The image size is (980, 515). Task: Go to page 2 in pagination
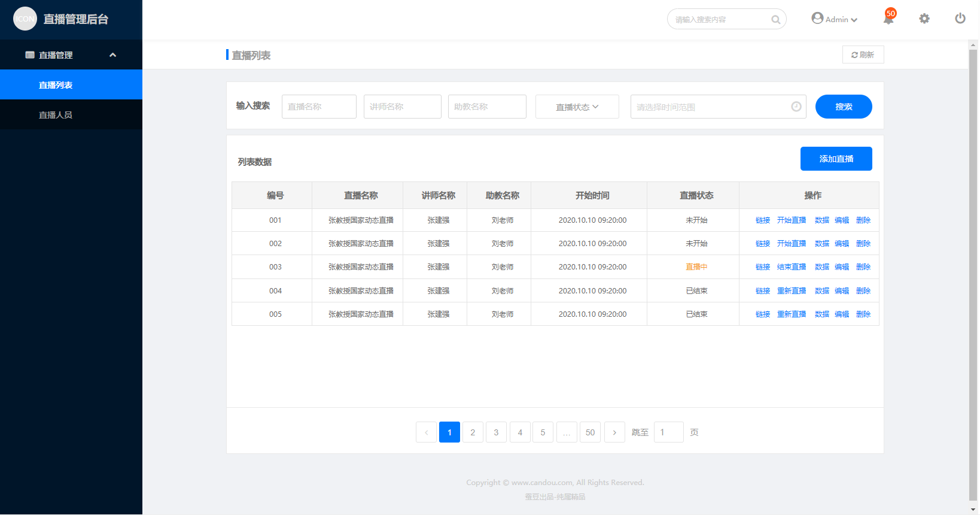473,432
